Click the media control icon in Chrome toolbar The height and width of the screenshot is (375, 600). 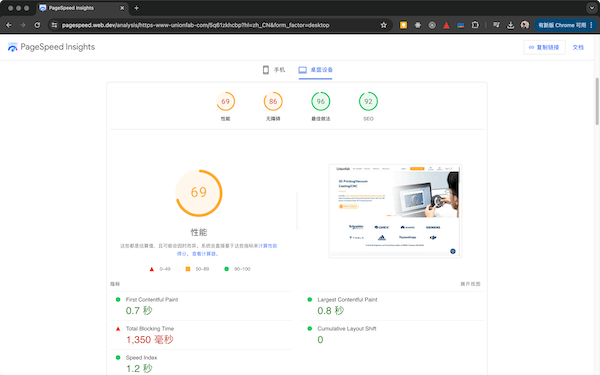click(x=496, y=25)
